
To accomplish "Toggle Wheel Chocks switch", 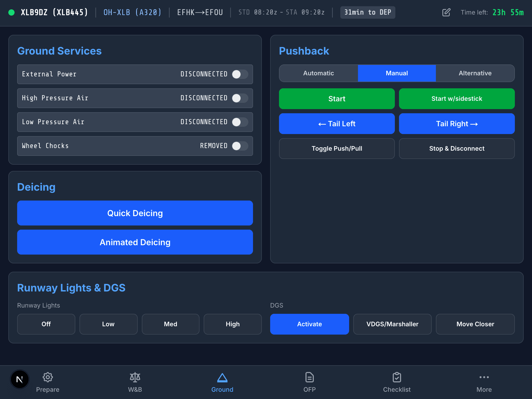I will point(240,146).
